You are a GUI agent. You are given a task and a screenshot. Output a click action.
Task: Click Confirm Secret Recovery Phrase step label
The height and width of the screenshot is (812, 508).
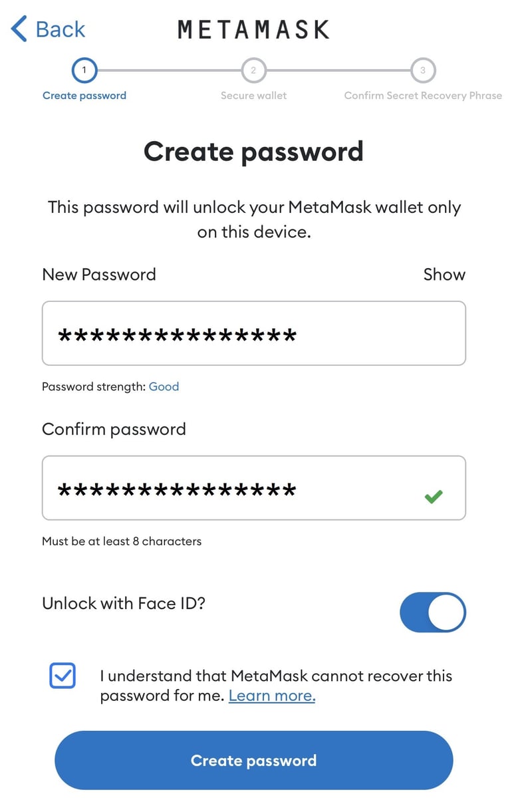click(423, 95)
